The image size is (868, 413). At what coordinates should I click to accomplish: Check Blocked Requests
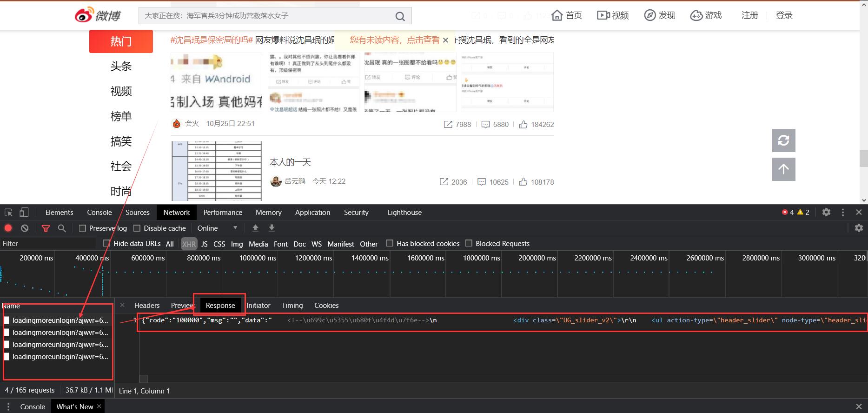(469, 243)
